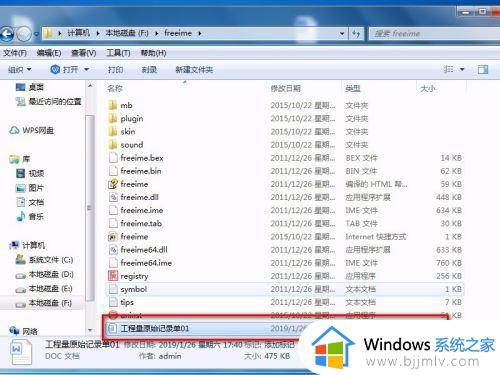Screen dimensions: 500x375
Task: Open the 图片 library
Action: [x=30, y=188]
